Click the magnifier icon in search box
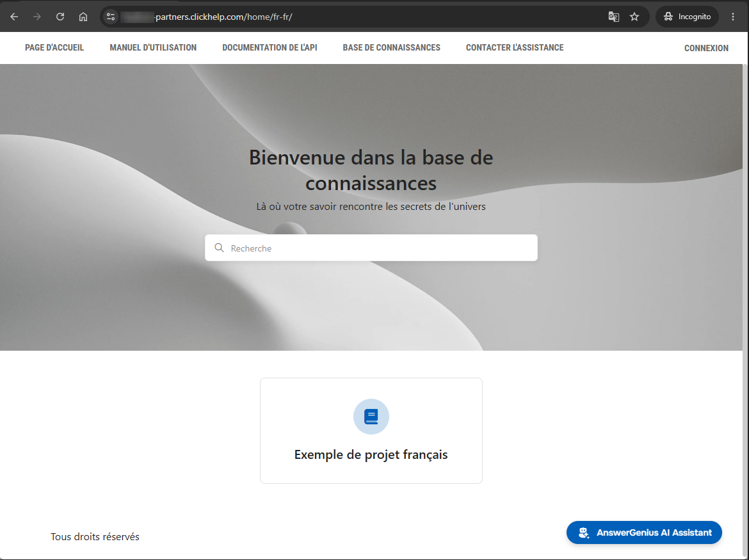The height and width of the screenshot is (560, 749). 219,248
